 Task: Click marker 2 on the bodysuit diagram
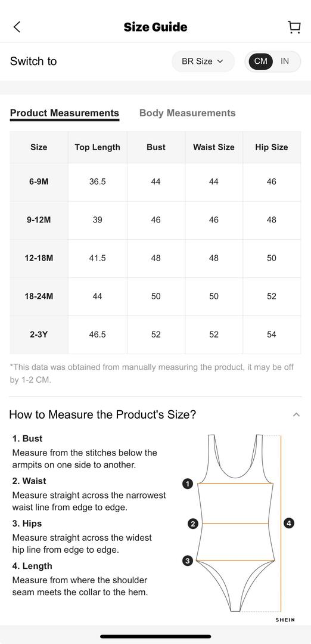(x=192, y=524)
